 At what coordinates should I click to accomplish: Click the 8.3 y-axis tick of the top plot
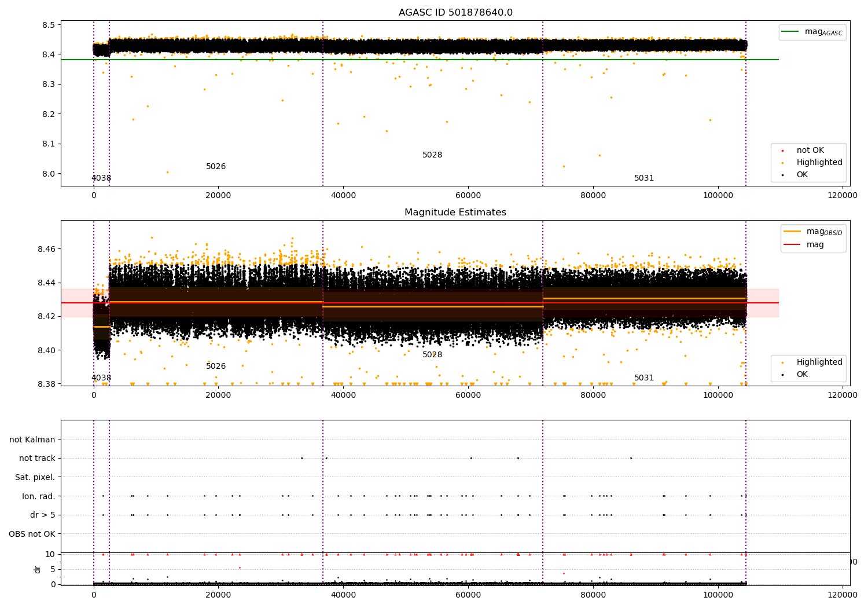click(x=49, y=85)
